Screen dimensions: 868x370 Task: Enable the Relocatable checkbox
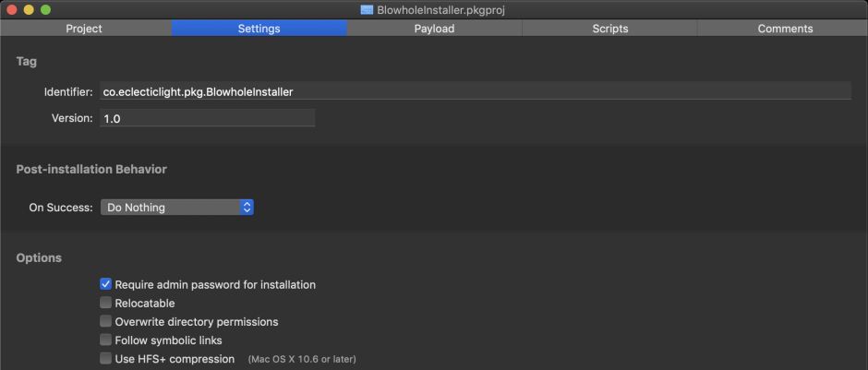click(105, 303)
